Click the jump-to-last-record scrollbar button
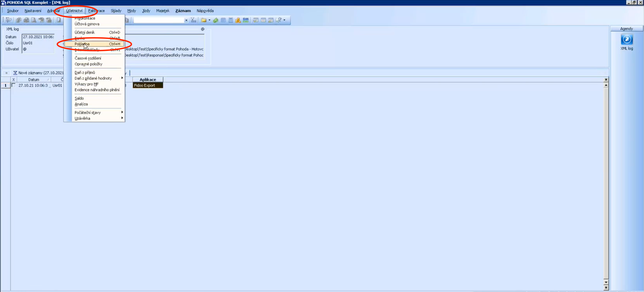644x292 pixels. [606, 287]
